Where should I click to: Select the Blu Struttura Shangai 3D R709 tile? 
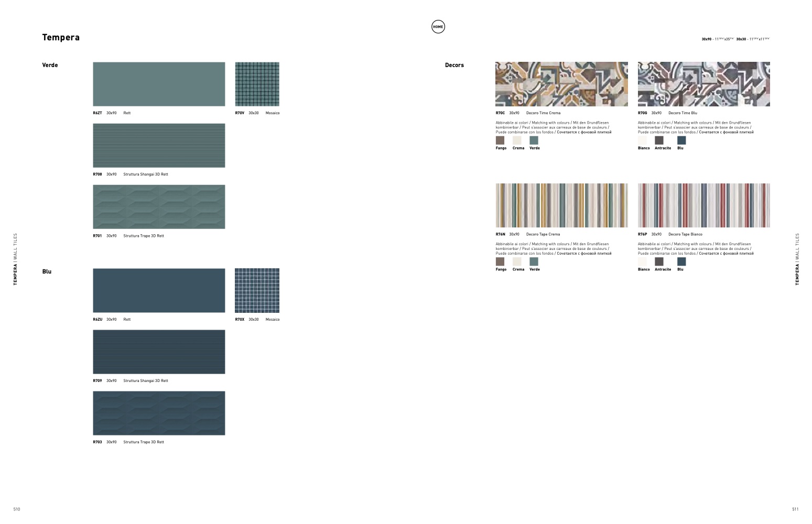(159, 352)
